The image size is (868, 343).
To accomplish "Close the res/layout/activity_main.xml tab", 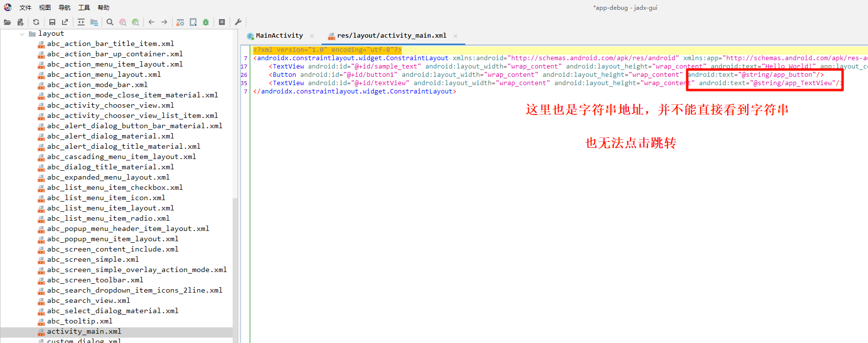I will 456,36.
